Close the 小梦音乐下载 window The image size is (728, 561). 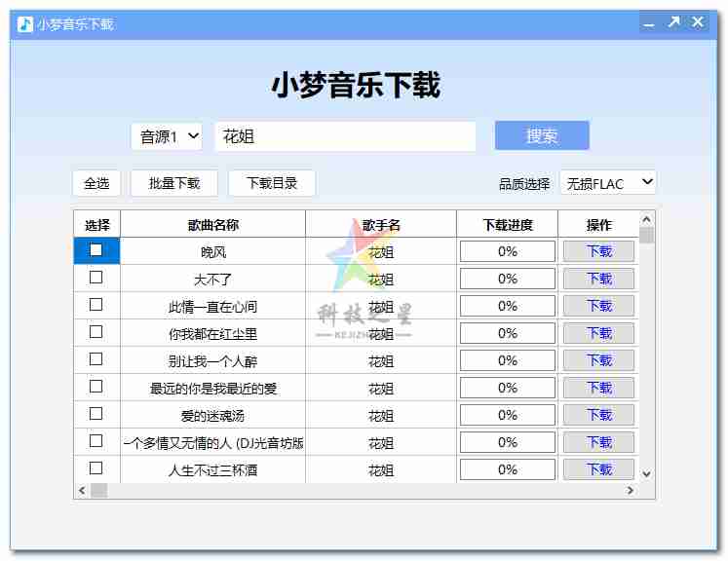[x=698, y=22]
